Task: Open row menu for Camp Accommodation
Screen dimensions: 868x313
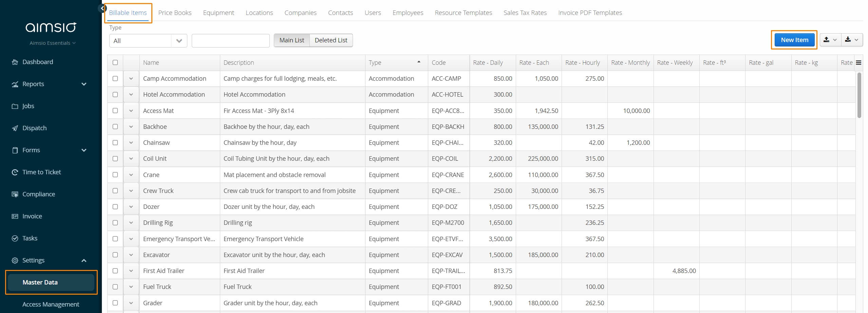Action: pyautogui.click(x=131, y=79)
